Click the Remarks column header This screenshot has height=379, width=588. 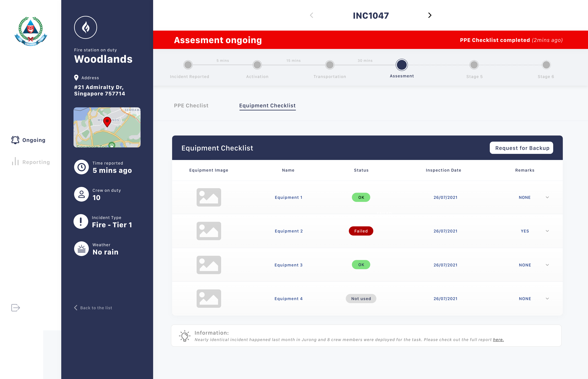(525, 170)
